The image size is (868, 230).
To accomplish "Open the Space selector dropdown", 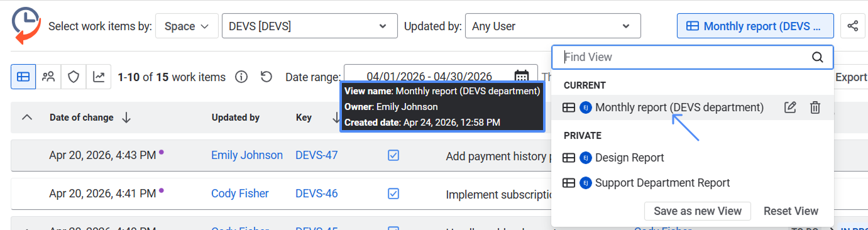I will (x=187, y=26).
